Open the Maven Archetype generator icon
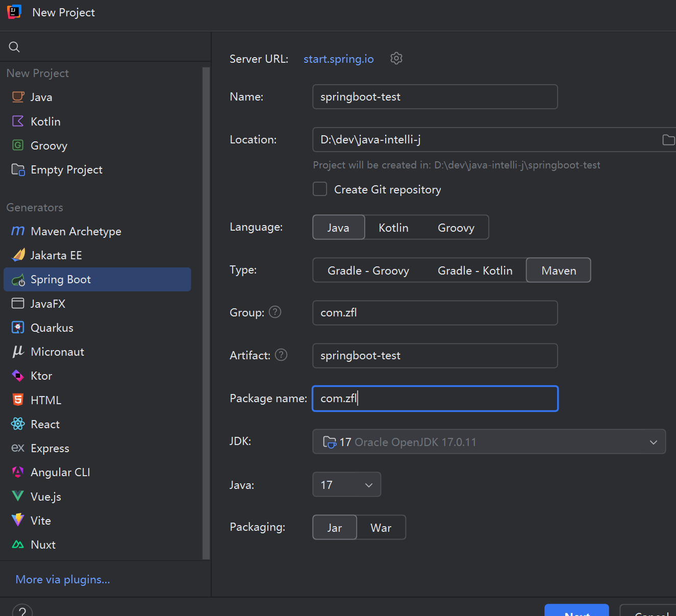This screenshot has width=676, height=616. [18, 231]
